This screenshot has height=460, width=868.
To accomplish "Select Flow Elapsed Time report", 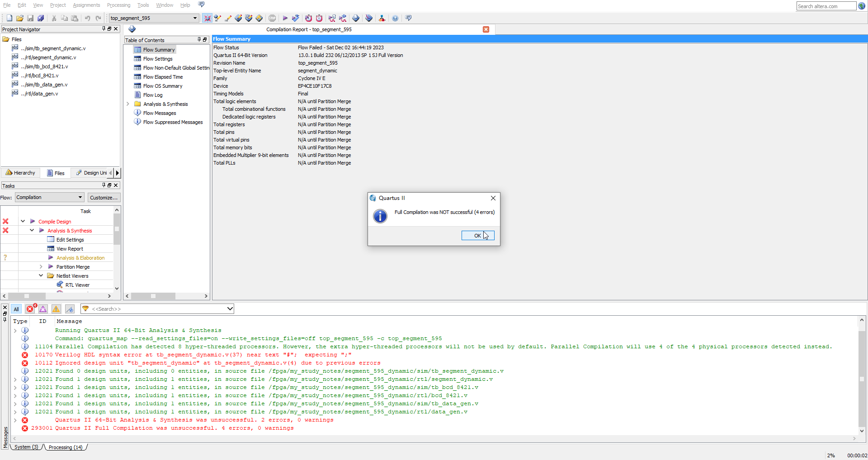I will click(x=163, y=77).
